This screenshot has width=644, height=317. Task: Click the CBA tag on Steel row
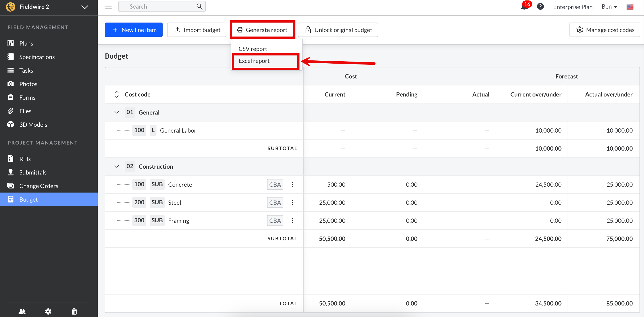(x=275, y=202)
